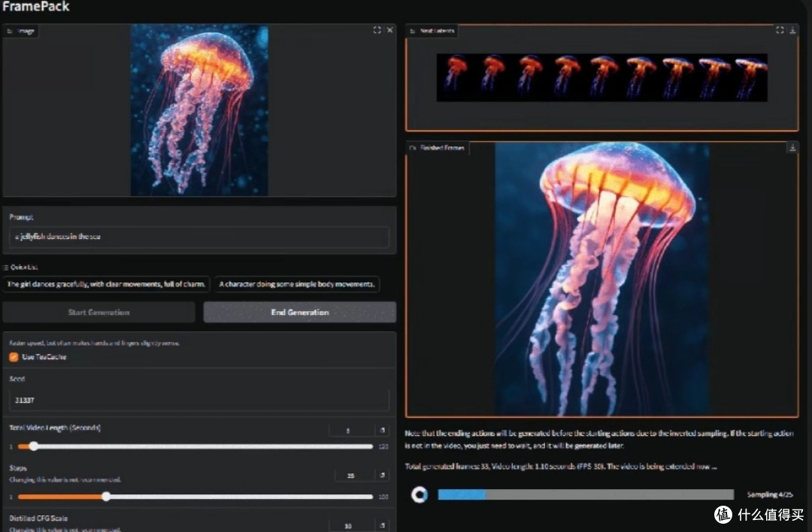Toggle the Use TeaCache checkbox

coord(14,357)
